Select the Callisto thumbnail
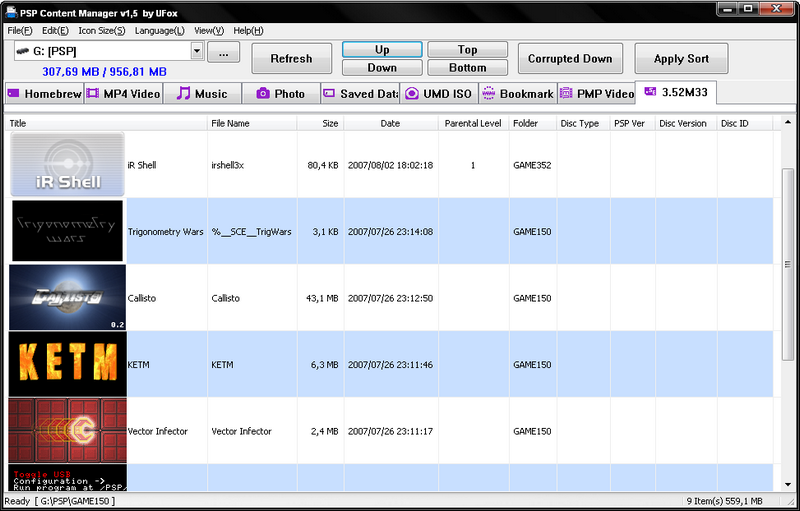Screen dimensions: 800x511 tap(67, 297)
